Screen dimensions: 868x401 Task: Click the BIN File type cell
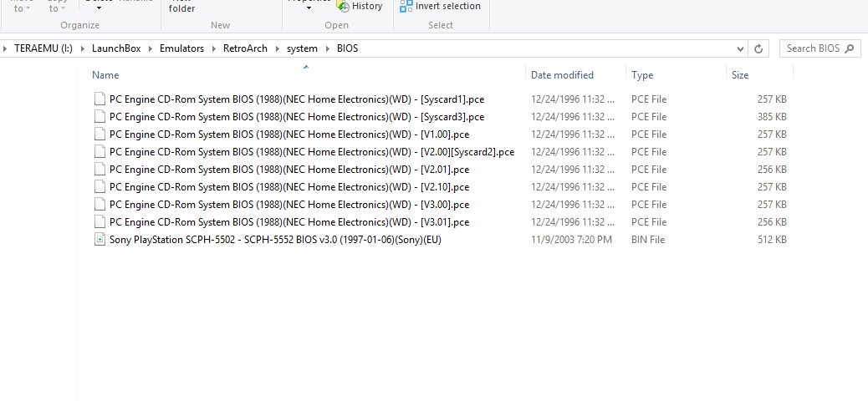click(x=648, y=240)
